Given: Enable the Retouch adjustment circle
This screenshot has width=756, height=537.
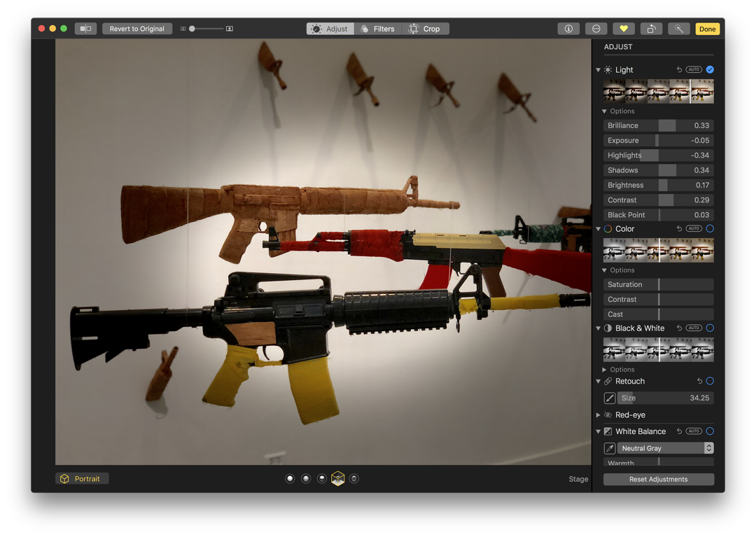Looking at the screenshot, I should point(710,381).
